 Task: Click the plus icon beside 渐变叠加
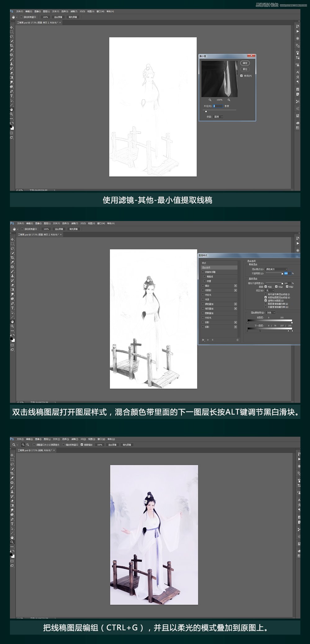click(x=236, y=308)
